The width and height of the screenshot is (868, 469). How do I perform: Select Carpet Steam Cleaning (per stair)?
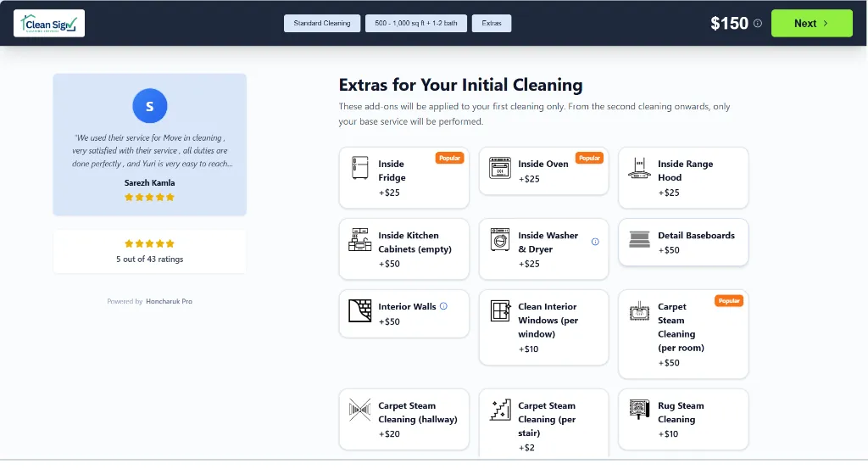[543, 423]
